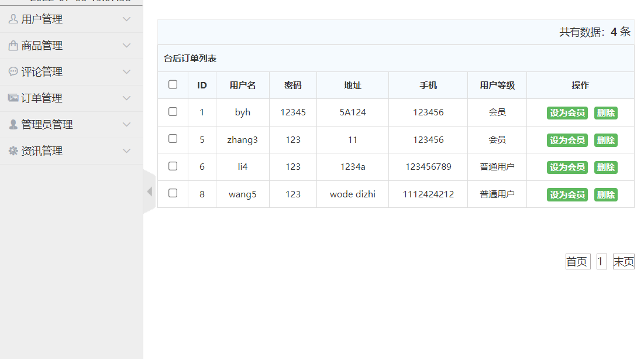The width and height of the screenshot is (644, 359).
Task: Click the gear icon beside 资讯管理
Action: click(x=13, y=151)
